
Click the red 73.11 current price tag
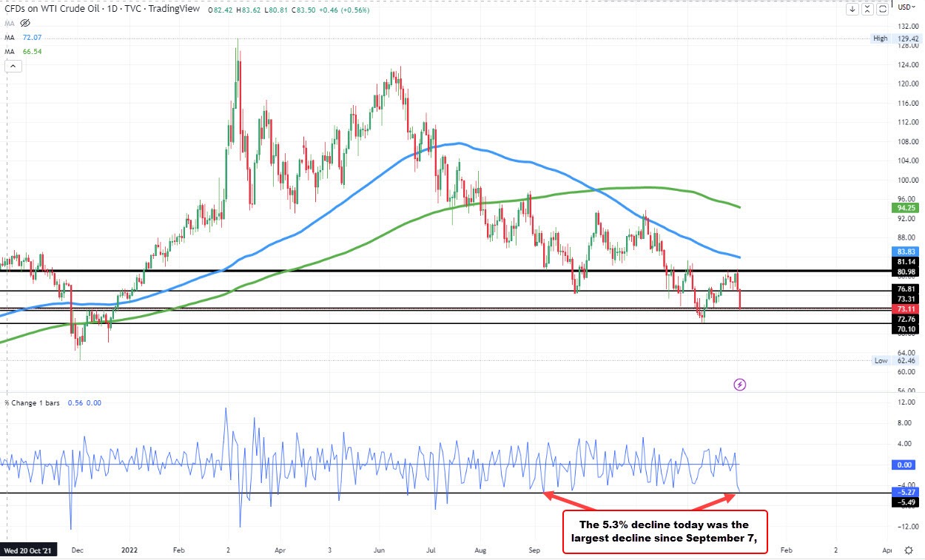coord(906,308)
